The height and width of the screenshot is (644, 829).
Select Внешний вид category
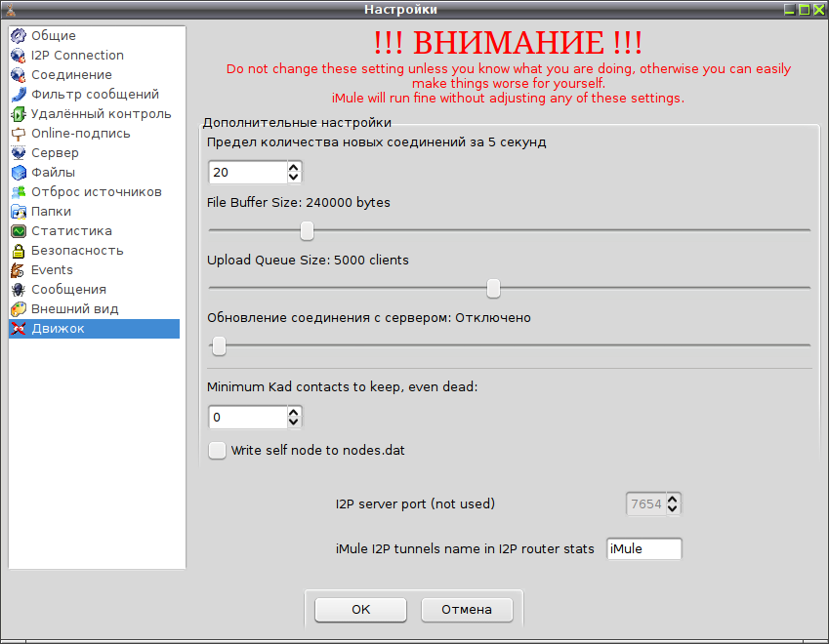click(x=94, y=309)
